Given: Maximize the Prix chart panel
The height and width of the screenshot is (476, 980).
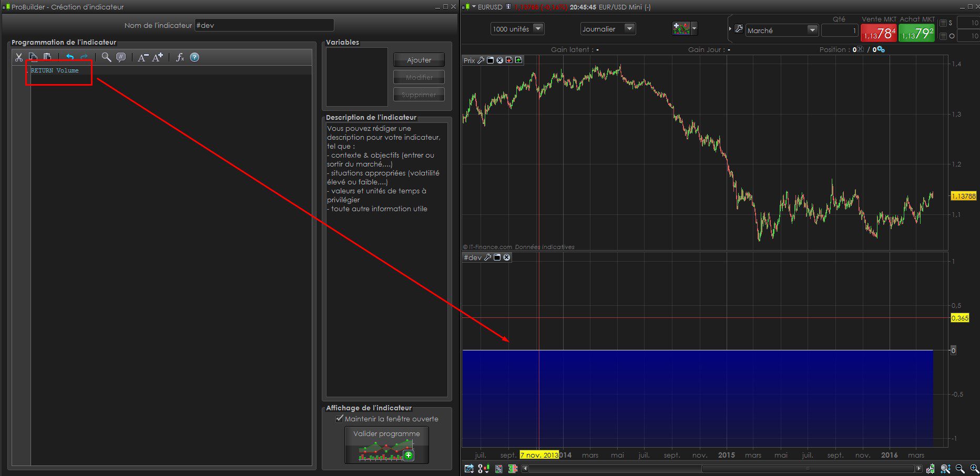Looking at the screenshot, I should tap(490, 60).
